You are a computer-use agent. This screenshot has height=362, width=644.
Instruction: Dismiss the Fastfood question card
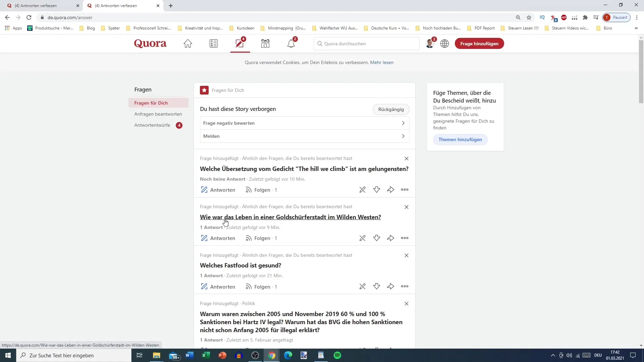click(x=407, y=255)
